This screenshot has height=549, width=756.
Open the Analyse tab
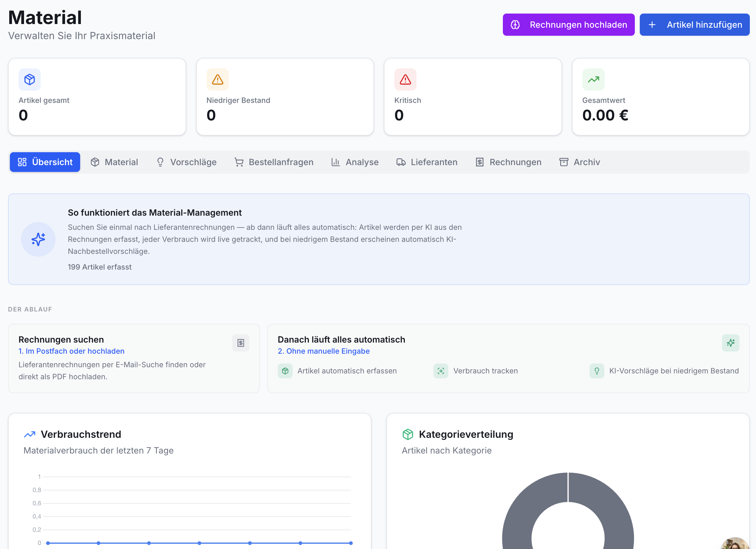[355, 162]
